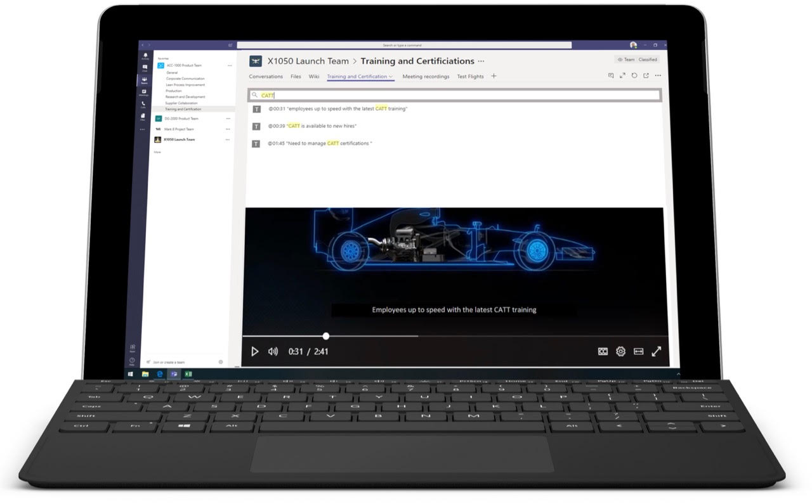
Task: Mute the video volume speaker icon
Action: (273, 351)
